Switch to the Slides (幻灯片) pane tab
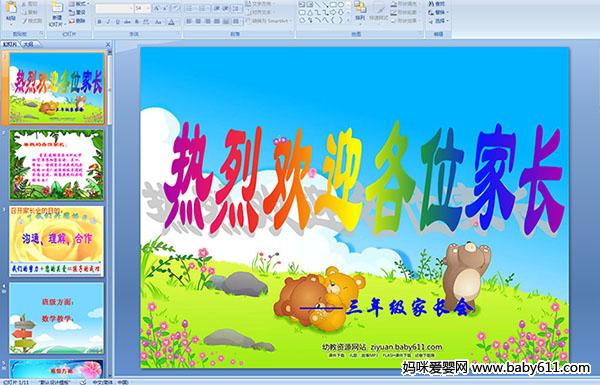The image size is (600, 385). [x=10, y=44]
